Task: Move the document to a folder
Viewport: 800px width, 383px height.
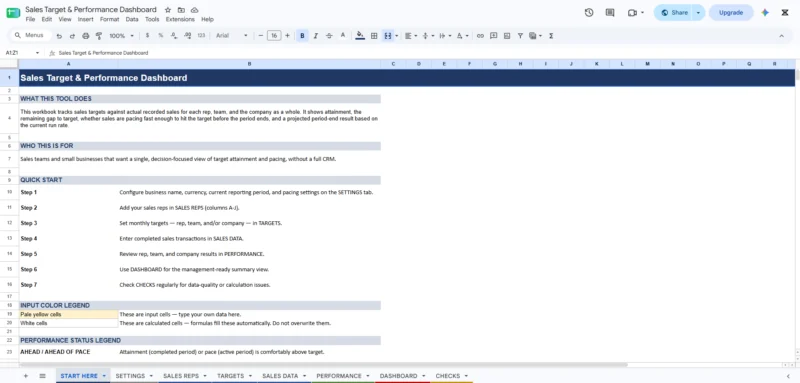Action: point(181,10)
